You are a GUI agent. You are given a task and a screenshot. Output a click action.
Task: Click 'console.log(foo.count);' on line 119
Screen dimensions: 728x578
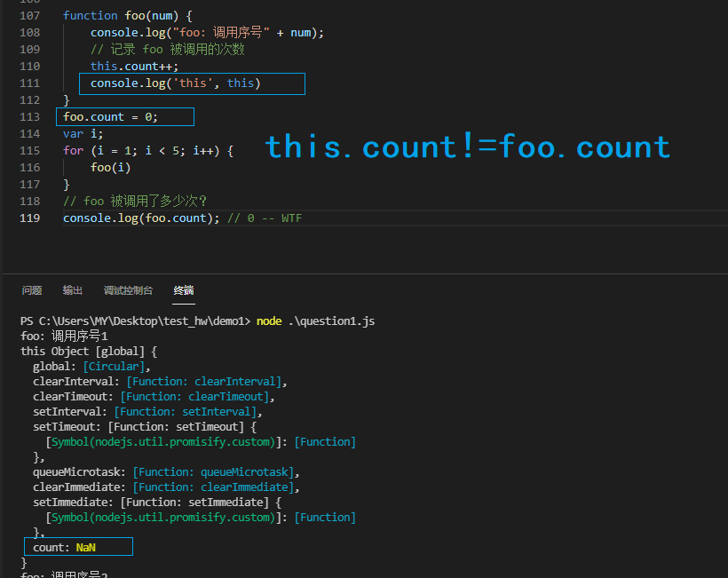coord(141,218)
